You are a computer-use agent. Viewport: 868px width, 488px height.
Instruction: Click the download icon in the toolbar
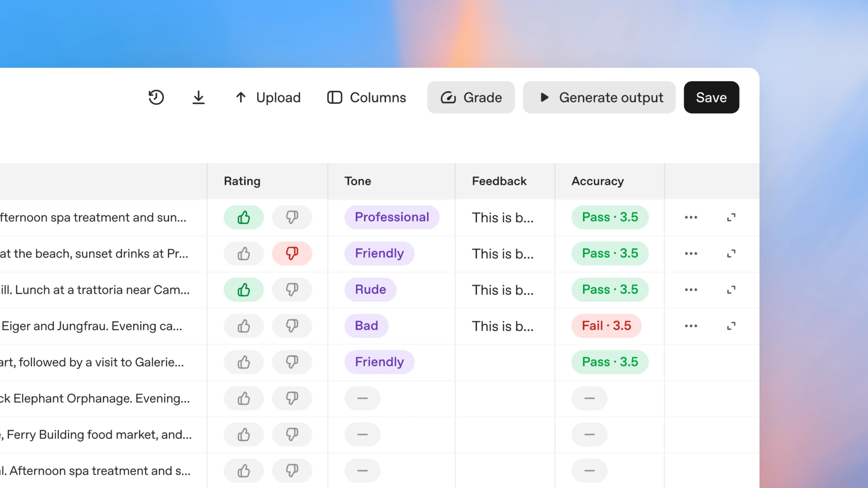[x=198, y=97]
